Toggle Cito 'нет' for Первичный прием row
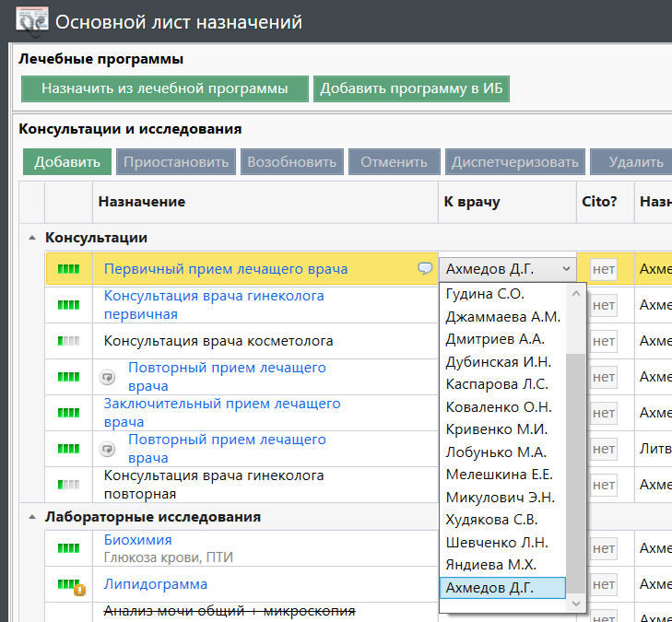Viewport: 672px width, 622px height. click(603, 269)
